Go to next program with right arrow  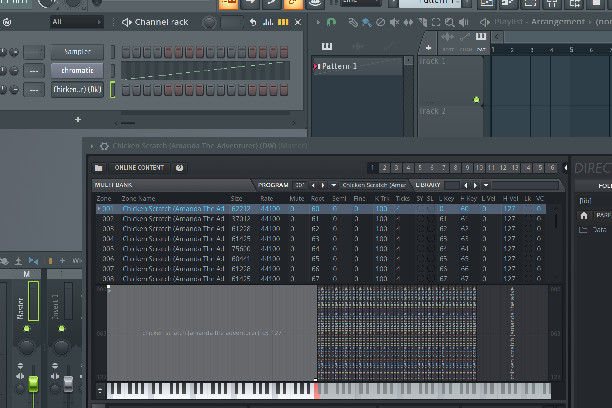[x=323, y=185]
